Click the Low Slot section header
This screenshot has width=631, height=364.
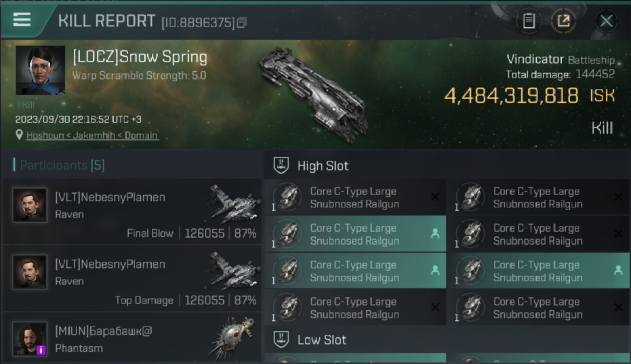[322, 340]
